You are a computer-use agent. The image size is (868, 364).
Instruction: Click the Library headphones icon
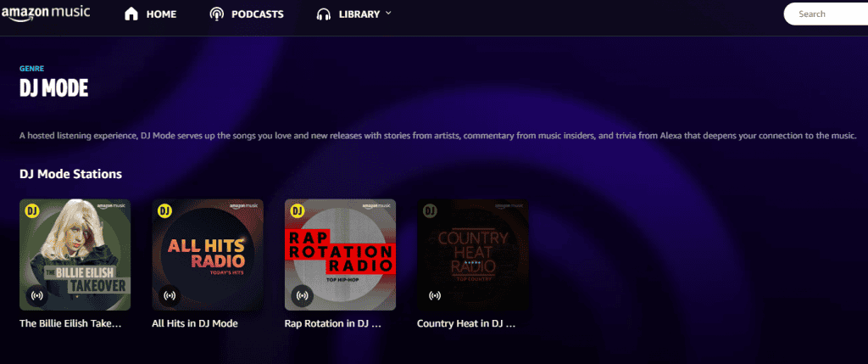[323, 14]
